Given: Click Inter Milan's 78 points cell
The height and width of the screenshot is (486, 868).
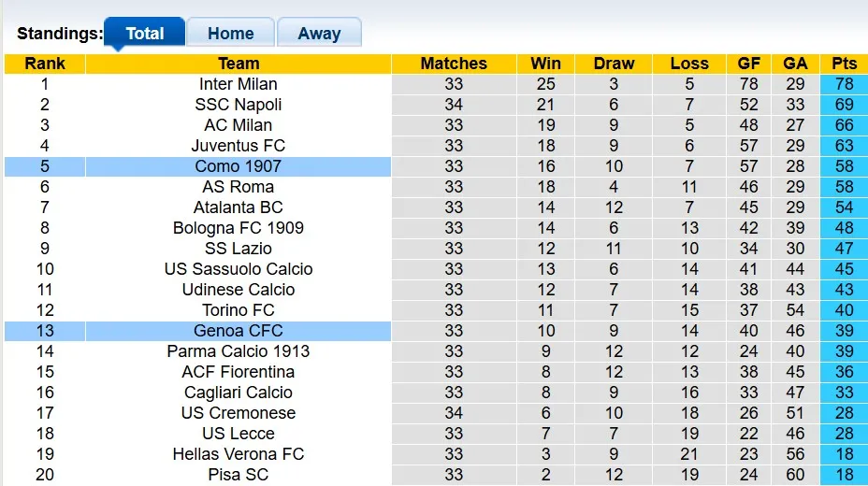Looking at the screenshot, I should coord(844,84).
